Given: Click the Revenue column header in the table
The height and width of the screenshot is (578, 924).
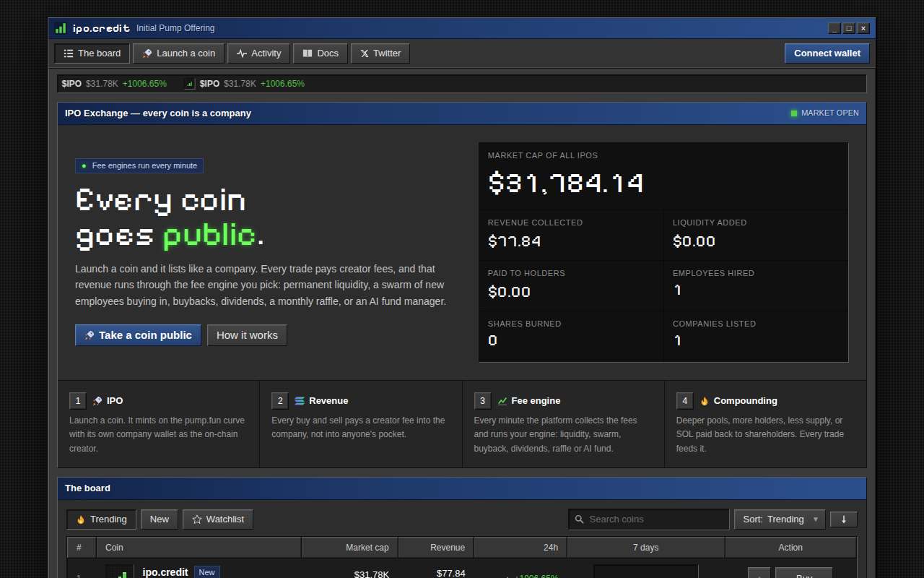Looking at the screenshot, I should coord(436,548).
